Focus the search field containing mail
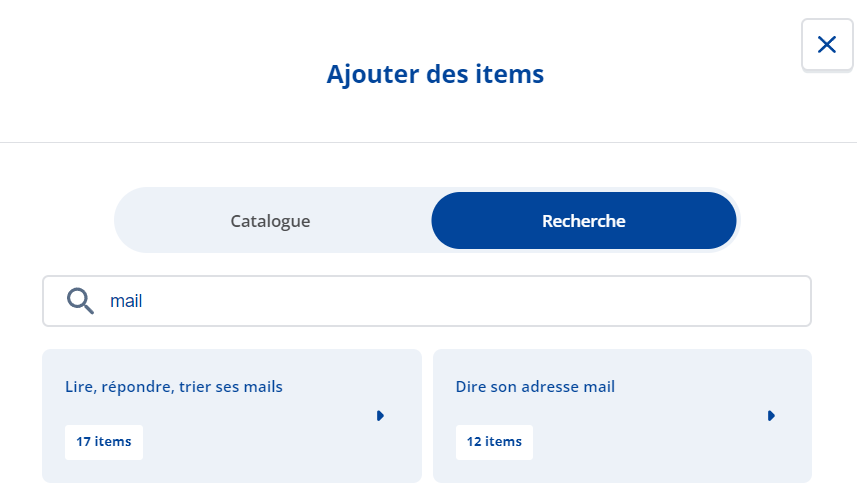 [427, 301]
